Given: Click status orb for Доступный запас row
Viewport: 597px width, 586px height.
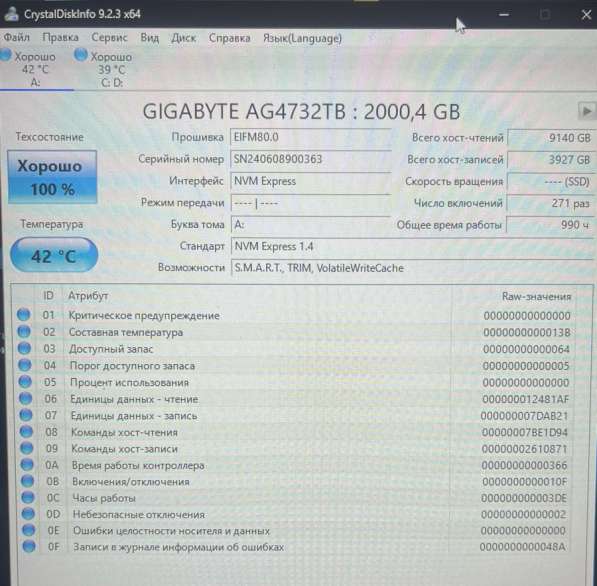Looking at the screenshot, I should click(24, 348).
